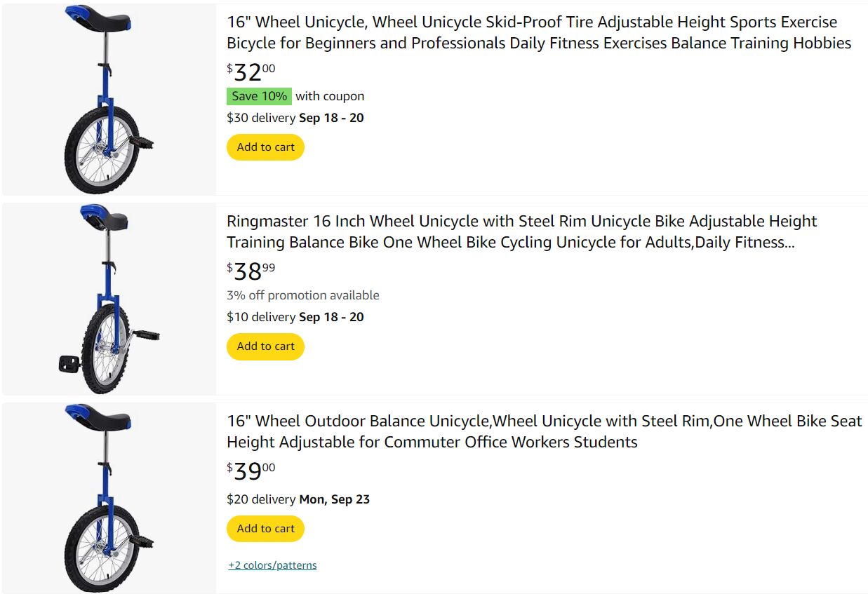Viewport: 868px width, 594px height.
Task: Click the $32.00 price
Action: pyautogui.click(x=251, y=72)
